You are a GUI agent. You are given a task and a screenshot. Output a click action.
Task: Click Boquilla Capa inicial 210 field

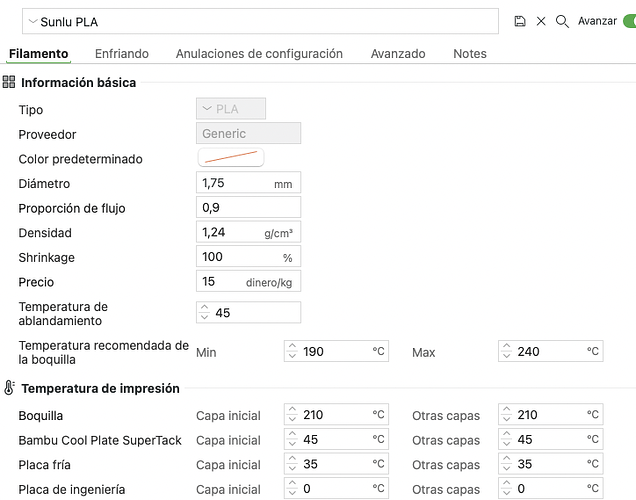(336, 414)
